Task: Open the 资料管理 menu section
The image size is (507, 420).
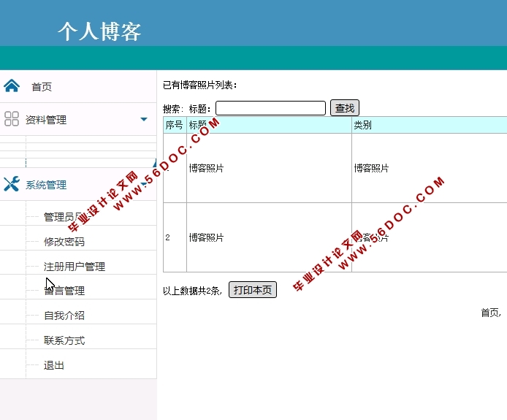Action: click(46, 120)
